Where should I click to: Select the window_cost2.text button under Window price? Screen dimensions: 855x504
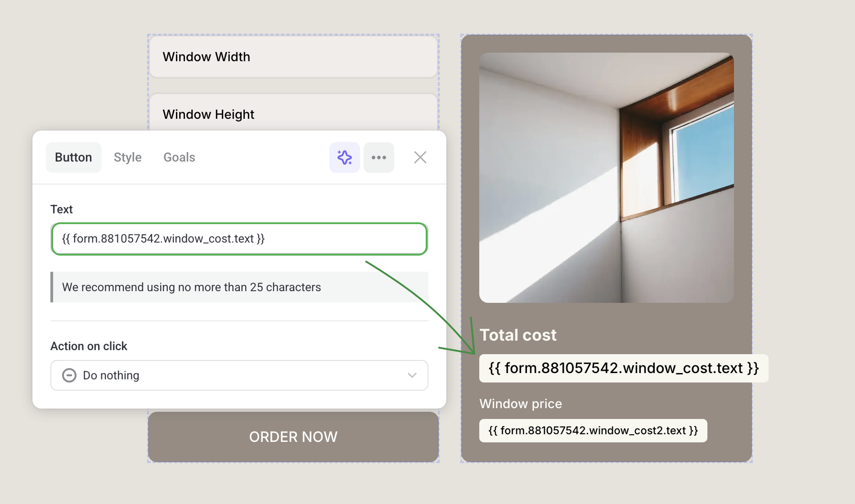[x=593, y=431]
